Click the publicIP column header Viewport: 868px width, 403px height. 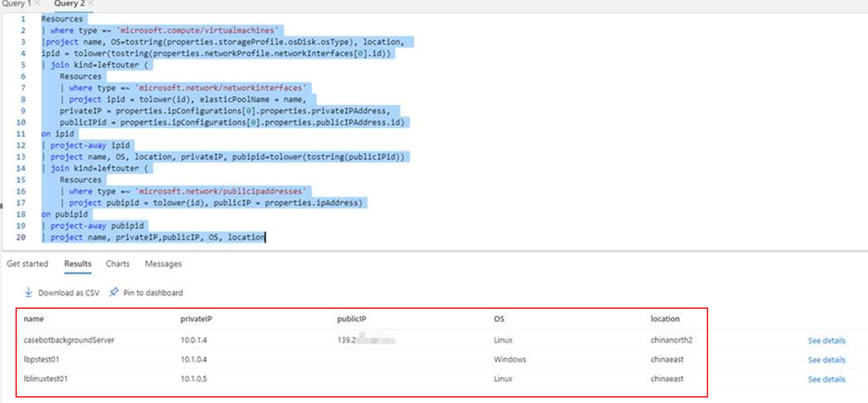click(351, 319)
